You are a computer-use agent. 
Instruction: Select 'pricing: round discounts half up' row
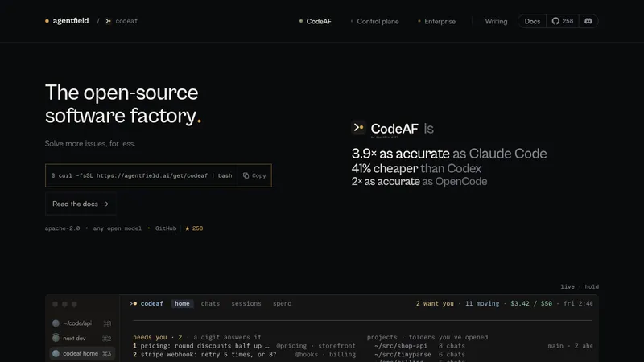click(x=245, y=346)
